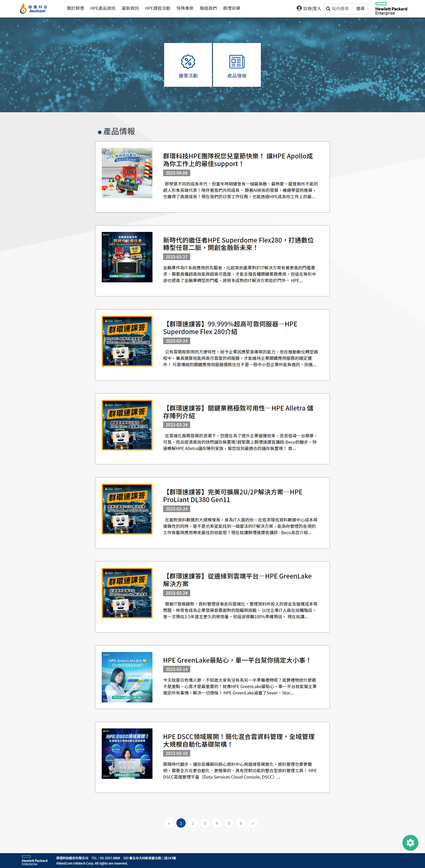The height and width of the screenshot is (868, 425).
Task: Click the next page » arrow
Action: point(253,823)
